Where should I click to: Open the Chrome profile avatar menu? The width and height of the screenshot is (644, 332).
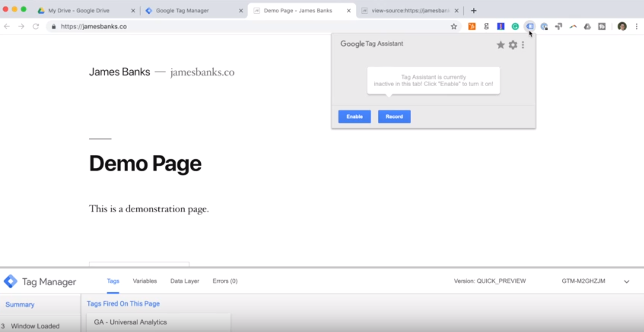coord(622,26)
